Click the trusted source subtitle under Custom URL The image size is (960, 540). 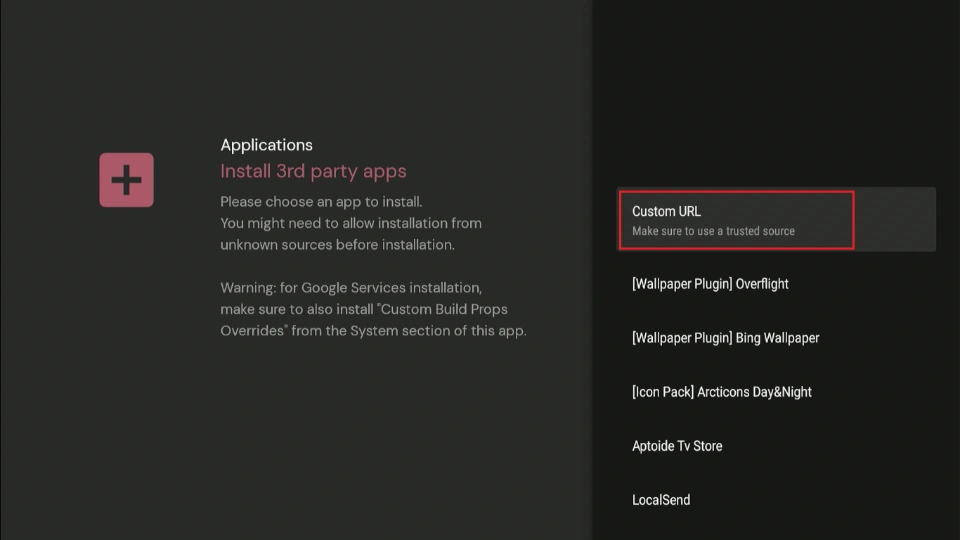coord(713,232)
